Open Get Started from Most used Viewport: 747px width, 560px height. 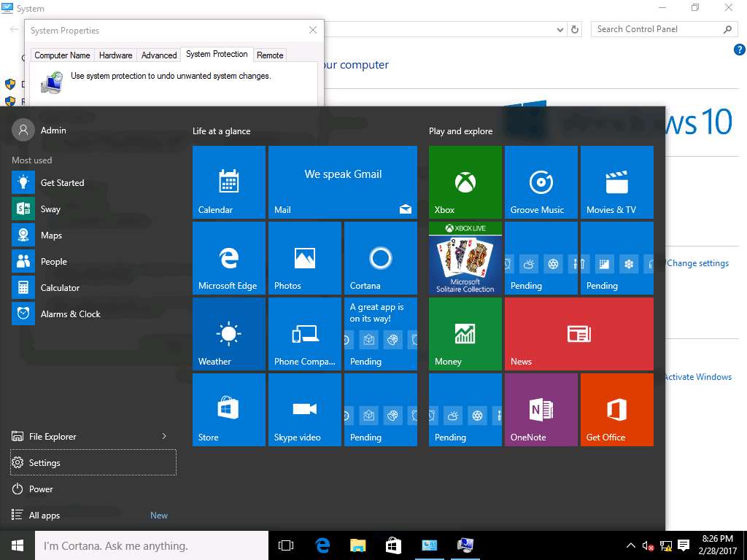click(x=93, y=183)
